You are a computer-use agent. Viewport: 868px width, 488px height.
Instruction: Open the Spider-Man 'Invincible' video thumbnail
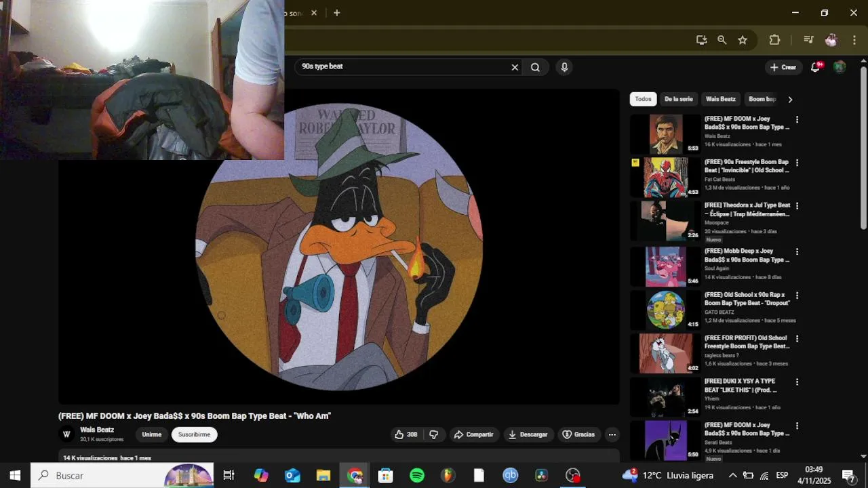[666, 177]
